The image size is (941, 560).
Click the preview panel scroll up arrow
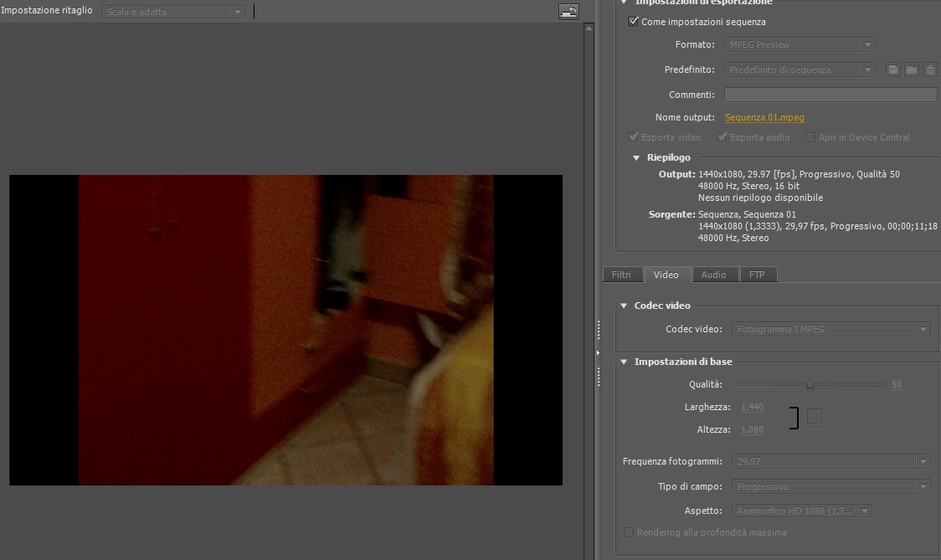(x=589, y=28)
